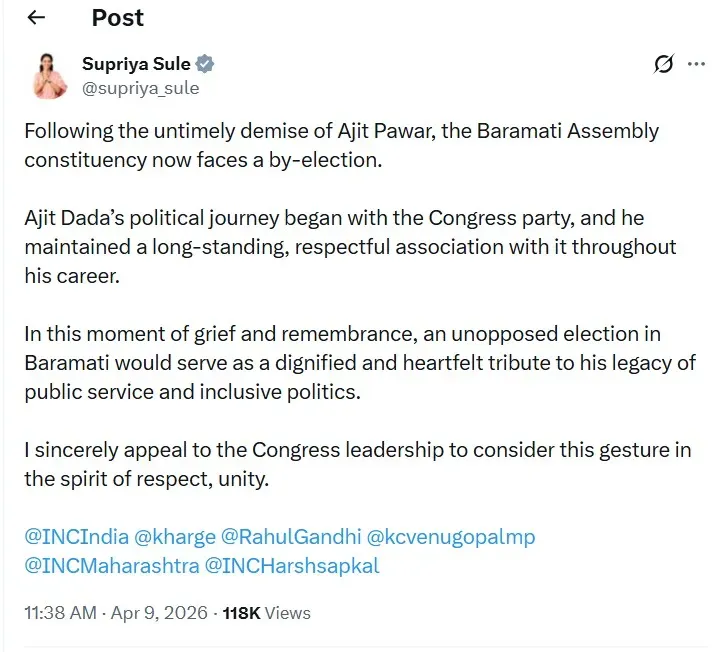Click the @INCIndia mention
This screenshot has width=716, height=652.
click(x=76, y=537)
